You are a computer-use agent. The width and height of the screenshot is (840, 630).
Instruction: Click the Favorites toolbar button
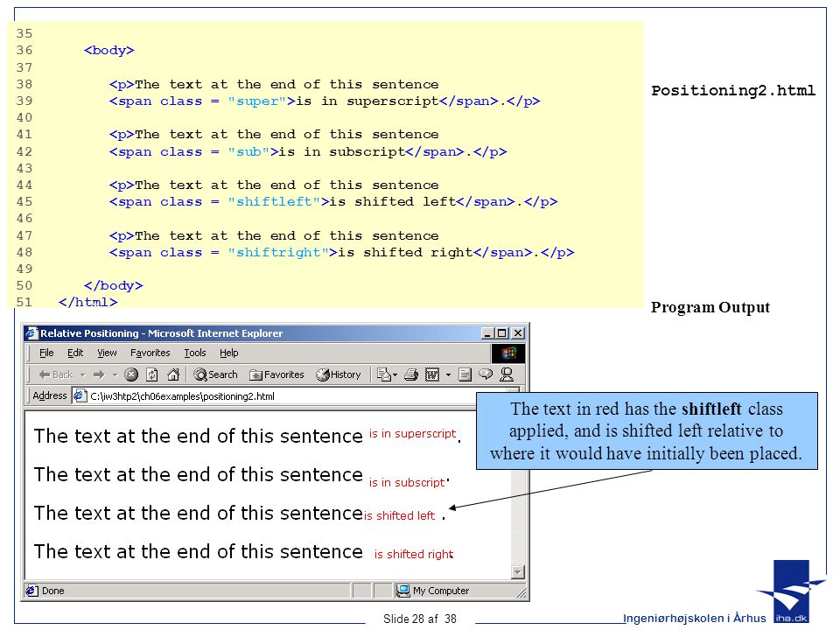pos(276,374)
